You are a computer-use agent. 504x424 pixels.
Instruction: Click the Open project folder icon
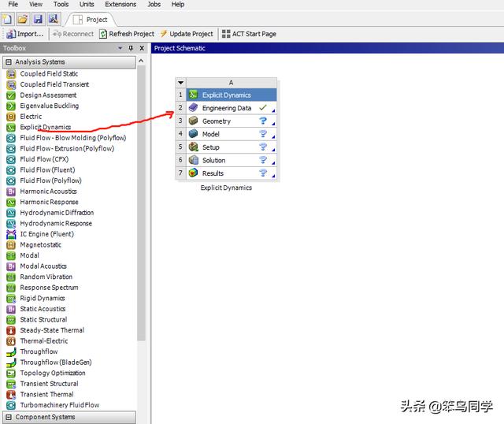pyautogui.click(x=23, y=19)
